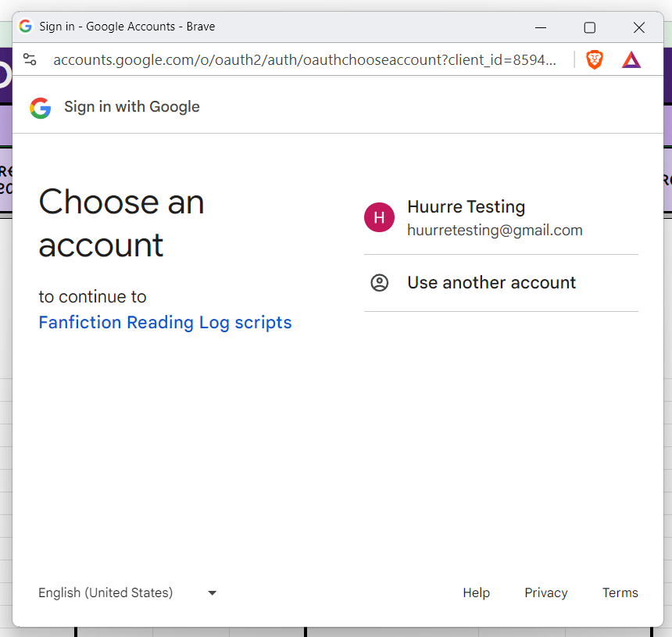Open the Help link
Image resolution: width=672 pixels, height=637 pixels.
coord(476,592)
